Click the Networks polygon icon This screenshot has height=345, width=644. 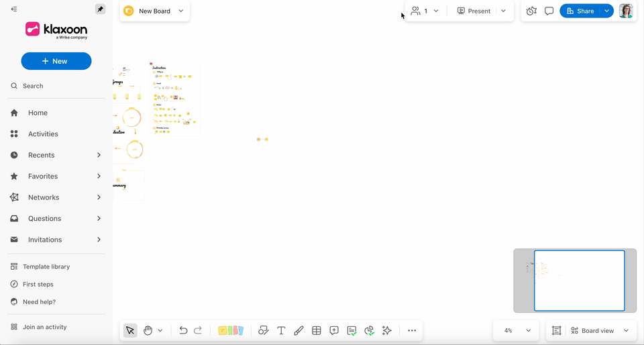click(x=14, y=197)
